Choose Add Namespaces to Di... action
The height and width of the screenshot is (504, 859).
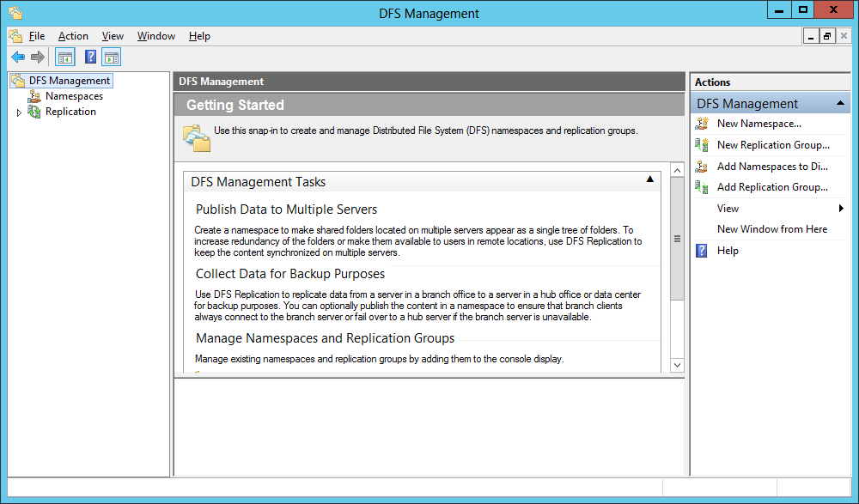point(772,166)
